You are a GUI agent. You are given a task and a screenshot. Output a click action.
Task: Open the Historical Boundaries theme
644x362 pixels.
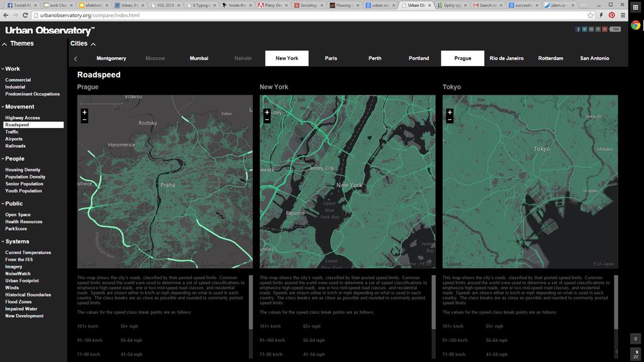click(x=28, y=295)
